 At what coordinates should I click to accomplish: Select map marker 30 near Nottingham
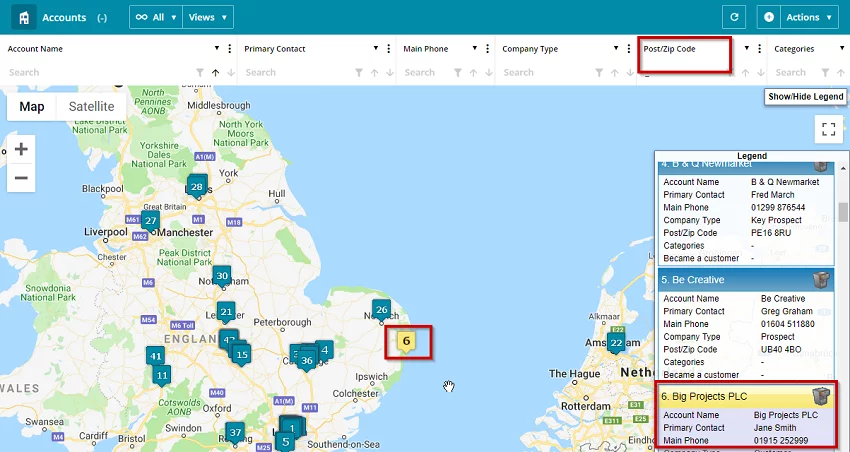point(222,276)
